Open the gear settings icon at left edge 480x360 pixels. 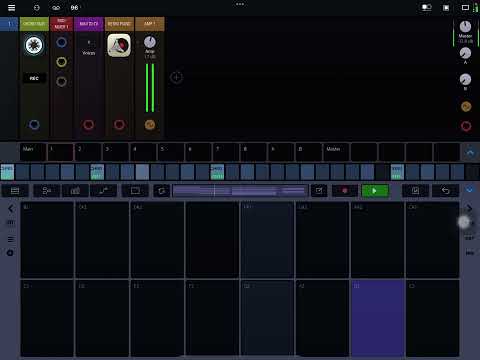(10, 253)
